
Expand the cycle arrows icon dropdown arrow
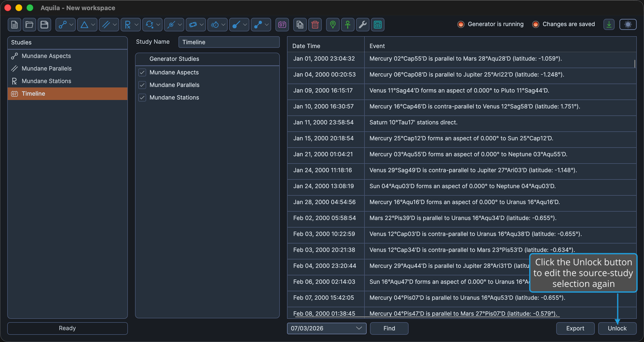pos(158,25)
